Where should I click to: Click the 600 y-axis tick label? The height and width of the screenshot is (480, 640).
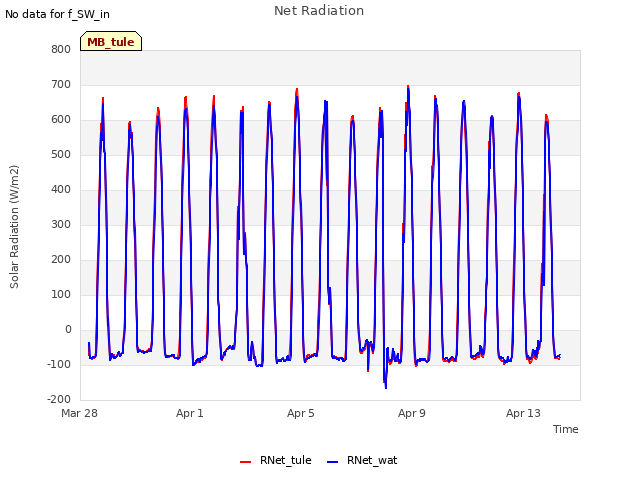(x=61, y=120)
